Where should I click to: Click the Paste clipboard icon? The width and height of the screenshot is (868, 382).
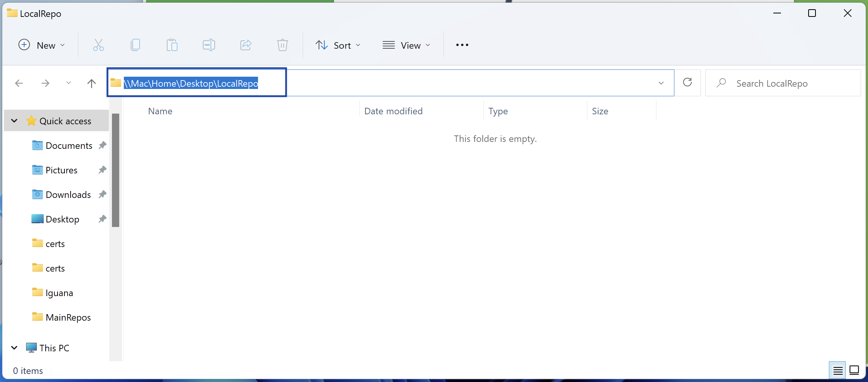172,45
